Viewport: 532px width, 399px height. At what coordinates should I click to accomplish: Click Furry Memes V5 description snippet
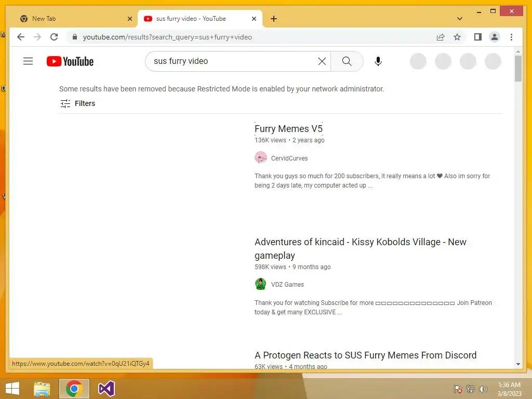click(x=372, y=180)
